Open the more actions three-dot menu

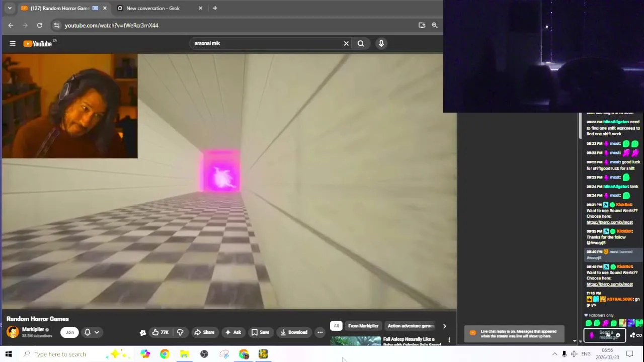[320, 332]
